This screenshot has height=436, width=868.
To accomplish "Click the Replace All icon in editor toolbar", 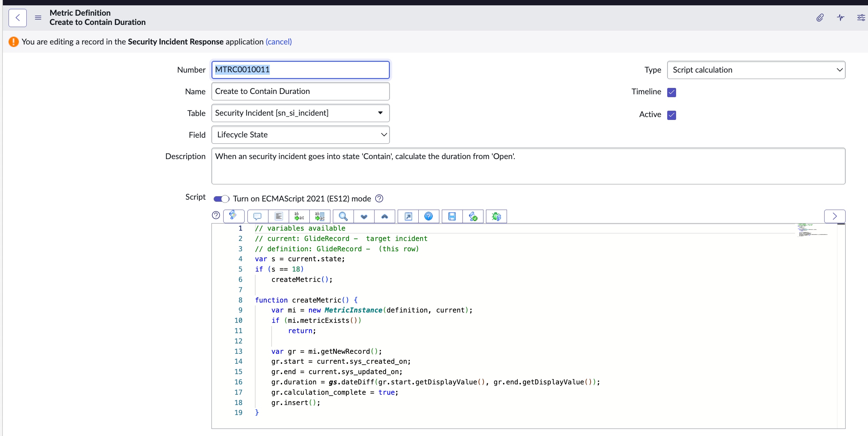I will 320,216.
